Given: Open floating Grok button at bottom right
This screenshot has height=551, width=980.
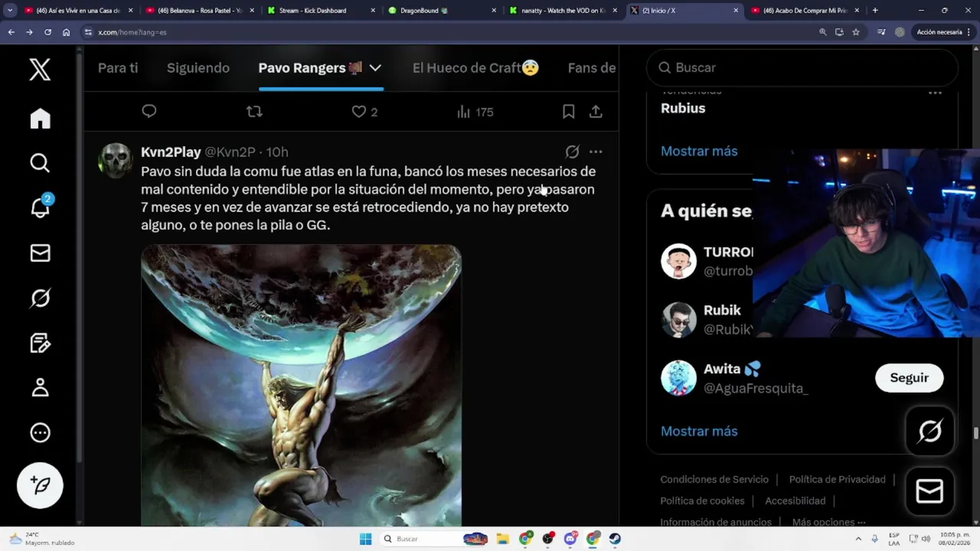Looking at the screenshot, I should click(929, 432).
